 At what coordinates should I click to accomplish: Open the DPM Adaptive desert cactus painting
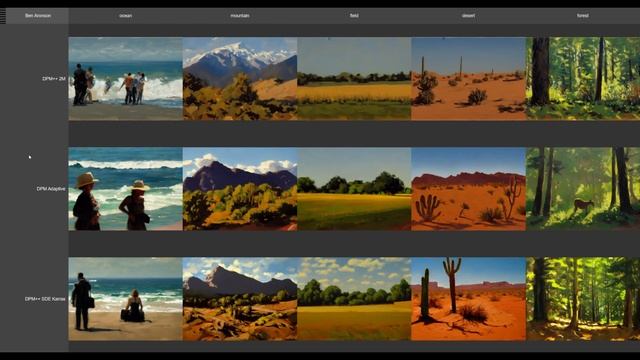468,189
